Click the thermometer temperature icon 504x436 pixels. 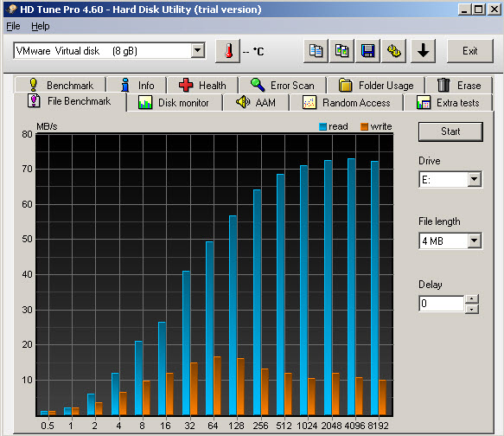[x=228, y=51]
